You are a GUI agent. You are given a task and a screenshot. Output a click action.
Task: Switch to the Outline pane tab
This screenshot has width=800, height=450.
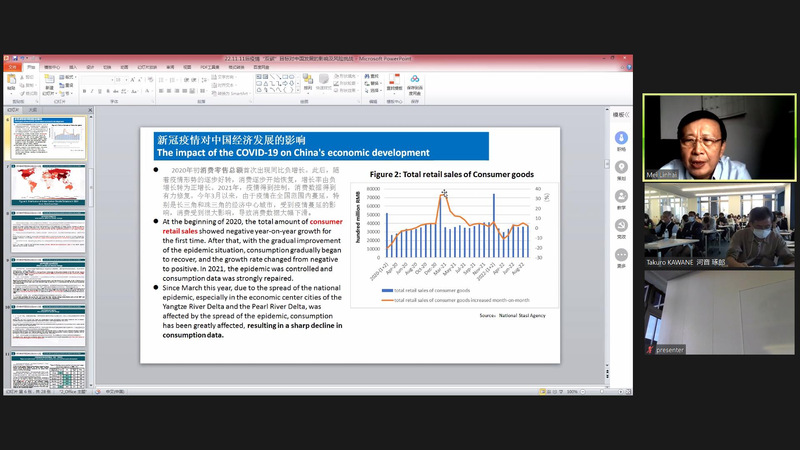tap(32, 110)
